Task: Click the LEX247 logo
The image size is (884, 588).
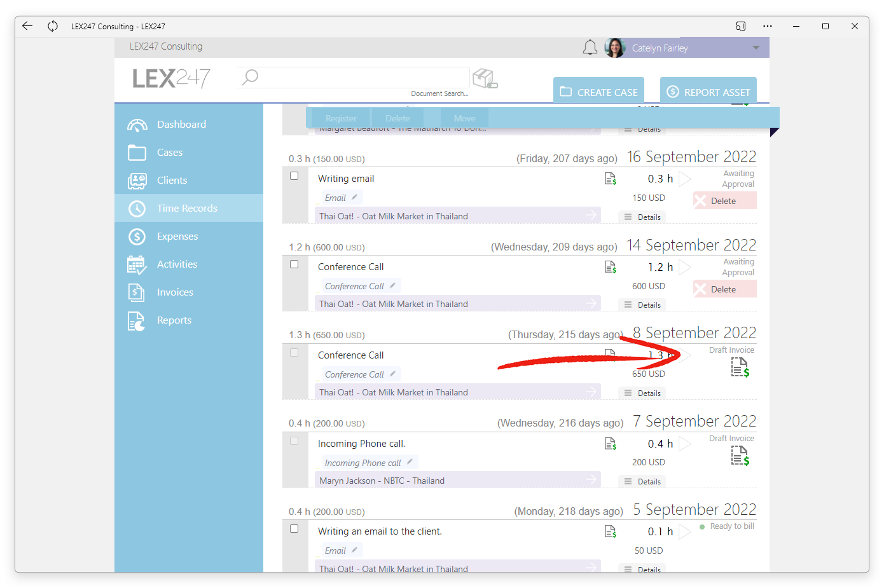Action: 171,79
